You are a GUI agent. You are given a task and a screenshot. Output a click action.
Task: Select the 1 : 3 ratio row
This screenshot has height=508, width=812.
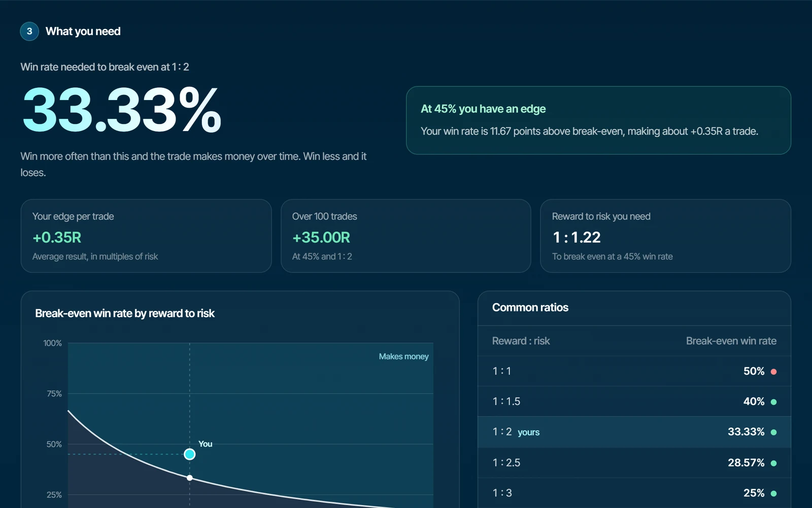tap(634, 493)
